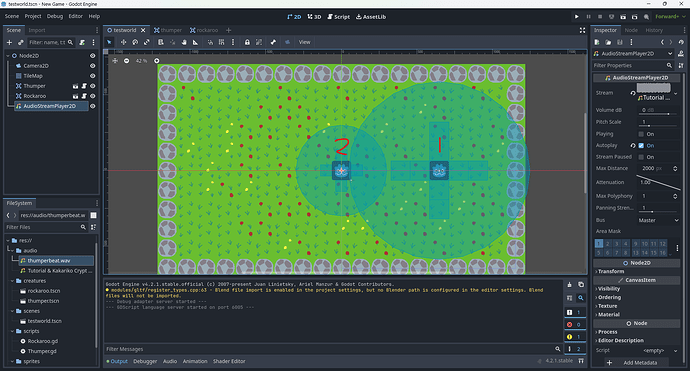Run the project with the play button
690x371 pixels.
(576, 17)
